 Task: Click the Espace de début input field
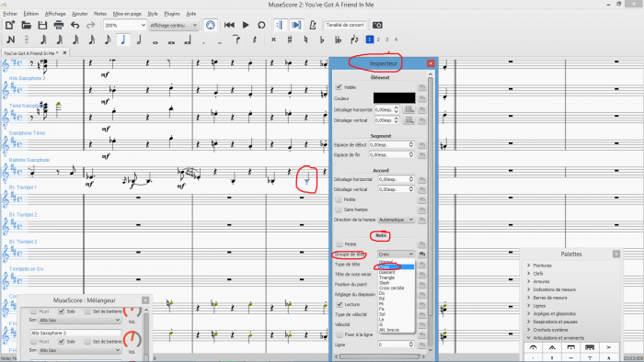[x=391, y=145]
